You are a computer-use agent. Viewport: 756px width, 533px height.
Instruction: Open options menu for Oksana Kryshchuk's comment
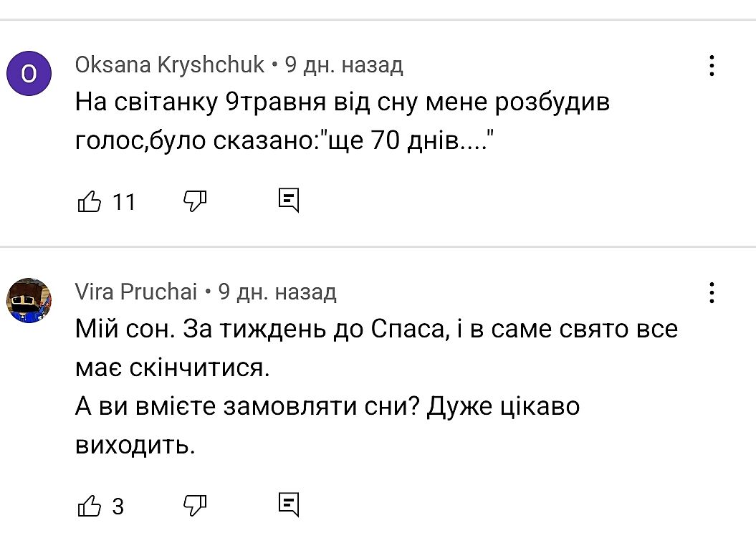(x=712, y=66)
